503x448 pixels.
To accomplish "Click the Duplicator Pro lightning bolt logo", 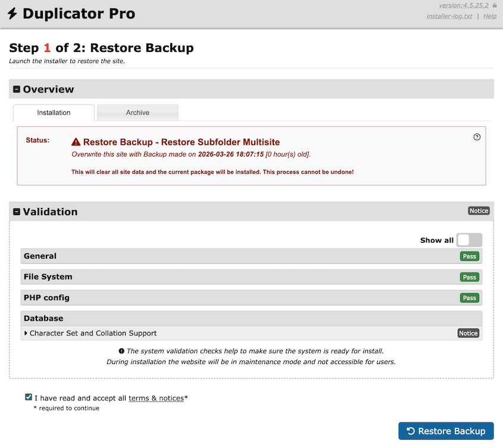I will (x=12, y=13).
